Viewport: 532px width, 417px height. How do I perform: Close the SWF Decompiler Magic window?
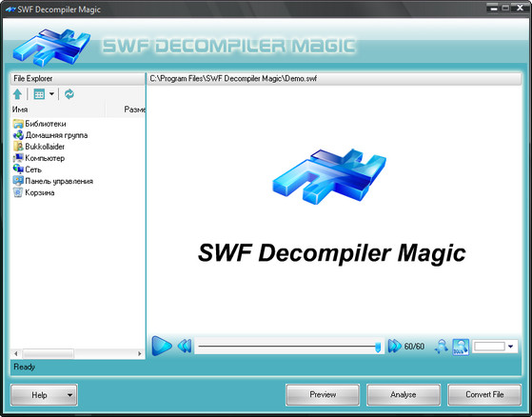pyautogui.click(x=521, y=9)
